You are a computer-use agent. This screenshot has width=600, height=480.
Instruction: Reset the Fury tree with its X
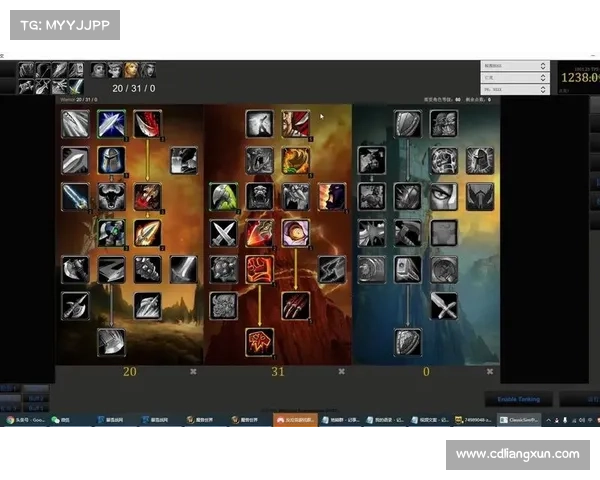pos(342,371)
